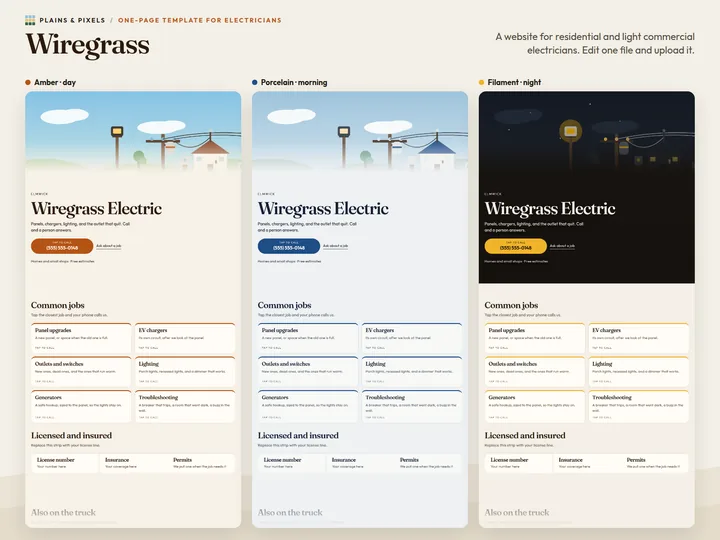
Task: Click the street lamp in Amber illustration
Action: [x=117, y=145]
